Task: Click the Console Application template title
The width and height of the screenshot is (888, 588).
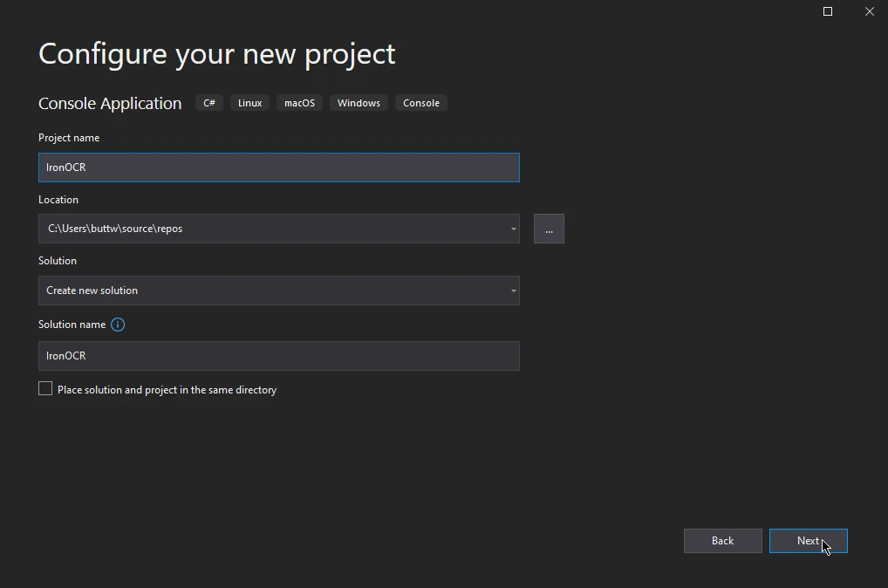Action: (110, 104)
